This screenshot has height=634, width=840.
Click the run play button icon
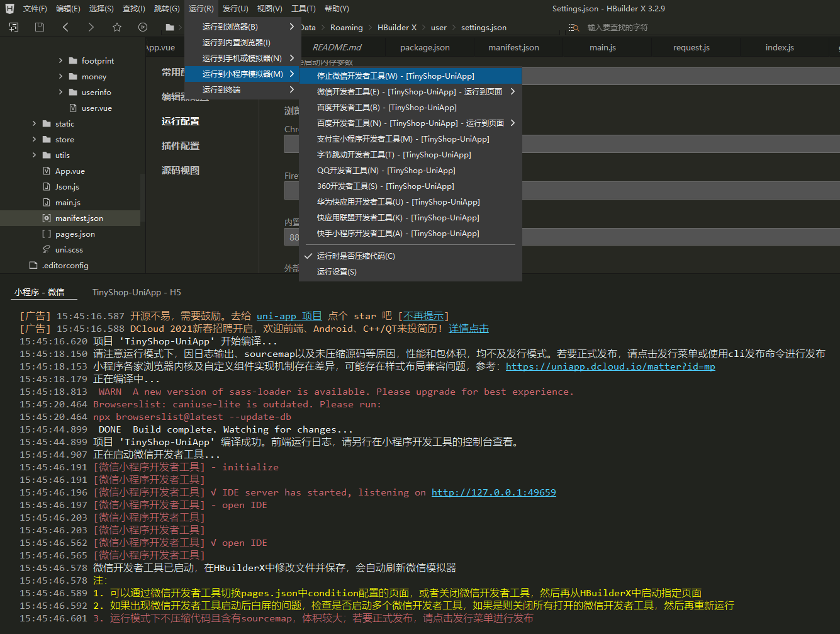point(143,27)
